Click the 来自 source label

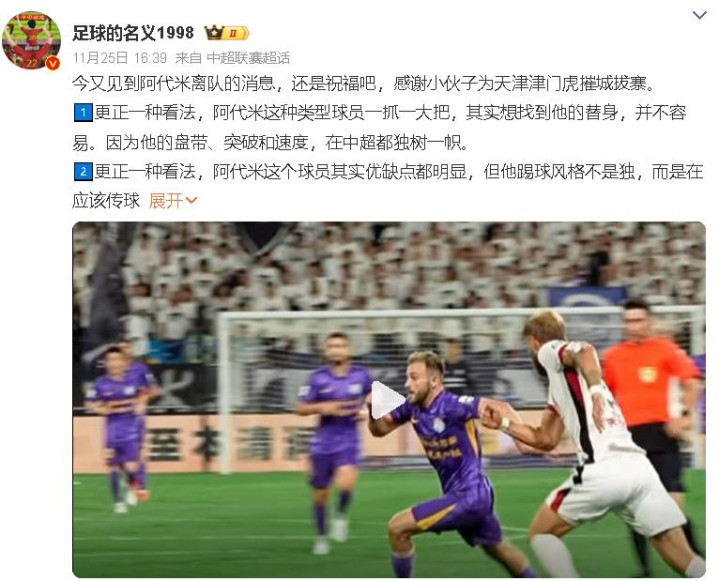[188, 58]
